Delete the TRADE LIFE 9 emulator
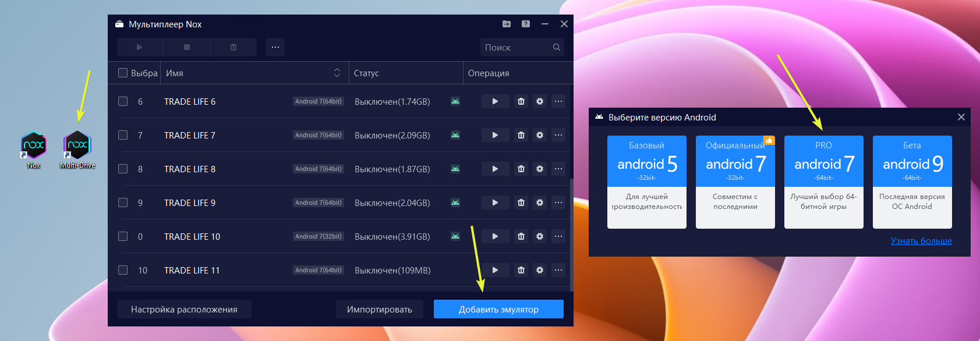Image resolution: width=980 pixels, height=341 pixels. (x=521, y=203)
